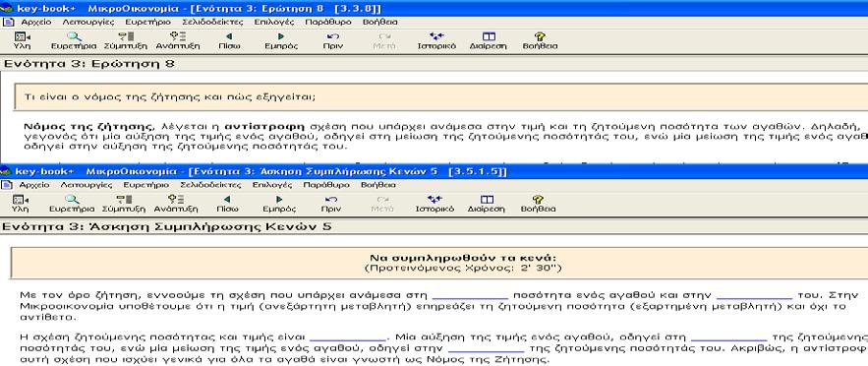This screenshot has width=868, height=366.
Task: Click text '(Προτεινόμενος Χρόνος: 2' 30'')'
Action: pos(463,268)
